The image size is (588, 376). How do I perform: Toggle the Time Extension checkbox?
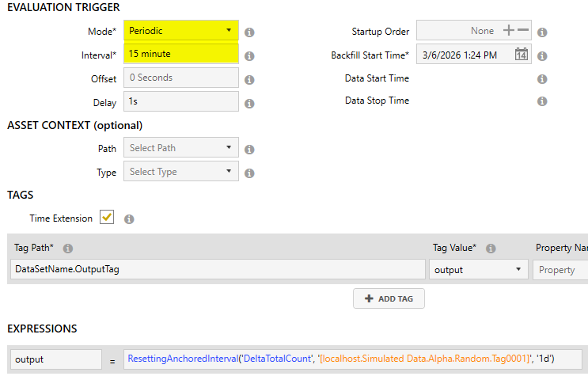(x=105, y=218)
